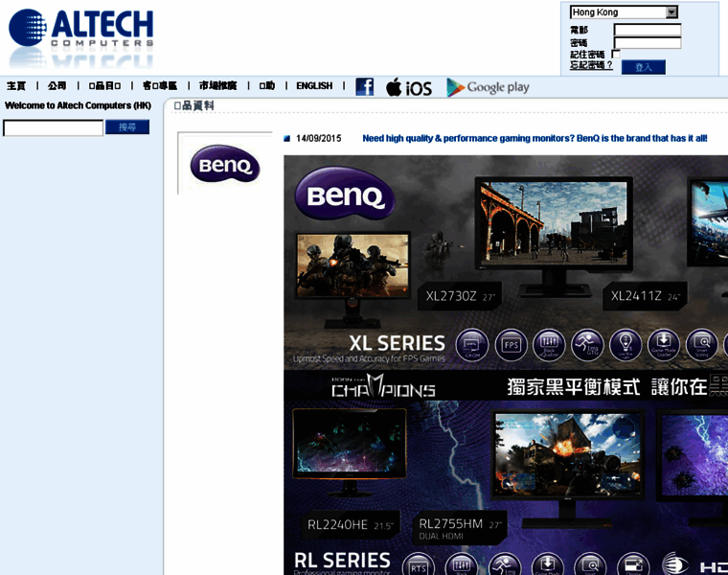Open the Apple iOS app link

409,87
